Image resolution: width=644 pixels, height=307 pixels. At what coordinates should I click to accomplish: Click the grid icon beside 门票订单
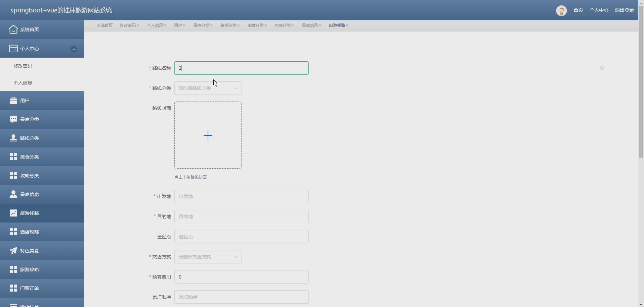[13, 288]
